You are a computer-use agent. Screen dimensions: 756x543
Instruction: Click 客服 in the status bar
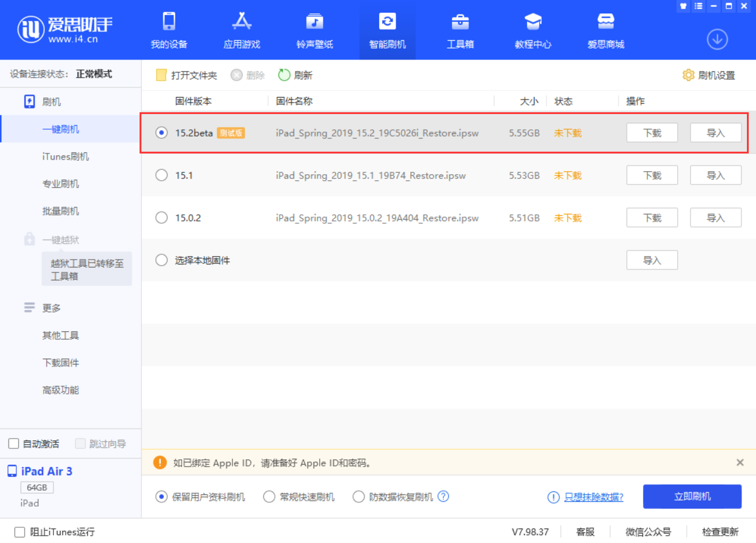586,531
